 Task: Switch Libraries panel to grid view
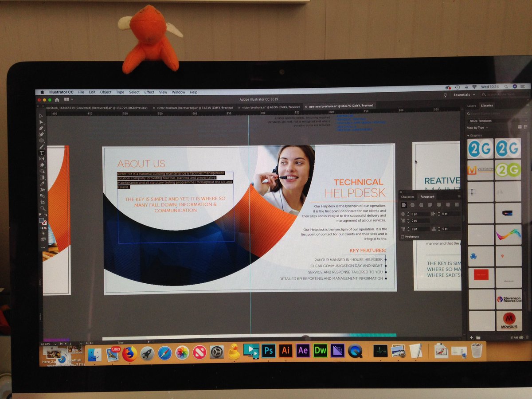(520, 127)
